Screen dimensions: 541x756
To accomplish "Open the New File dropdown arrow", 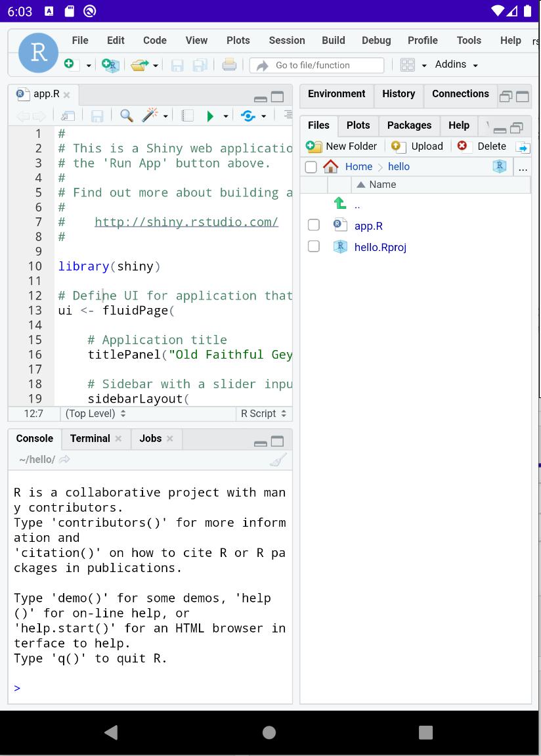I will coord(89,65).
